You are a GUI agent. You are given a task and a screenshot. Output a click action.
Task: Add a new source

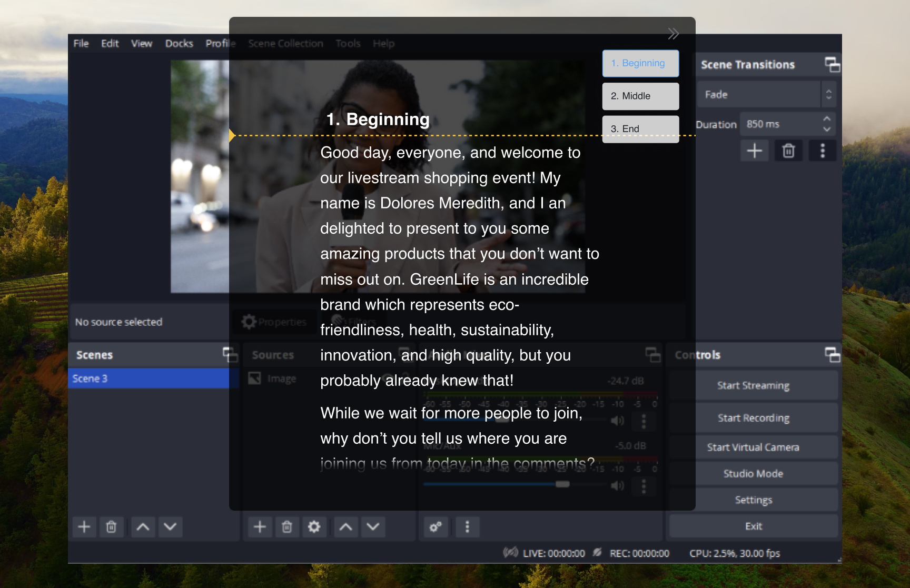[260, 527]
